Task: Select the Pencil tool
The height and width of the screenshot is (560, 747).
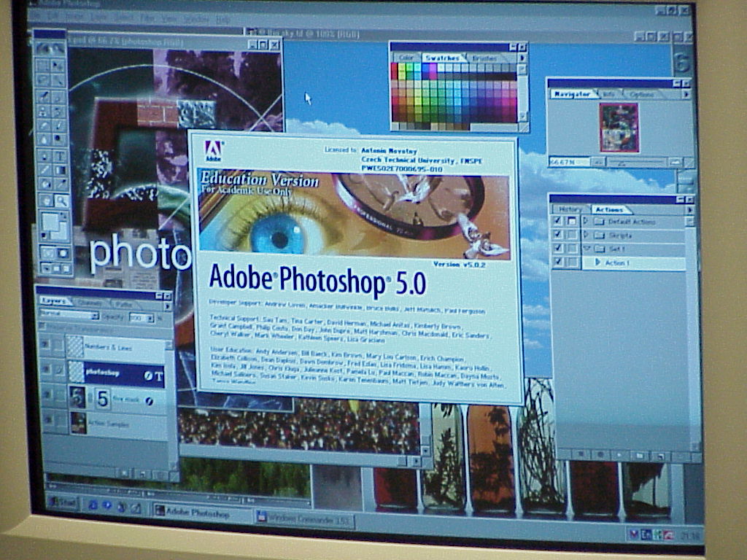Action: click(59, 125)
